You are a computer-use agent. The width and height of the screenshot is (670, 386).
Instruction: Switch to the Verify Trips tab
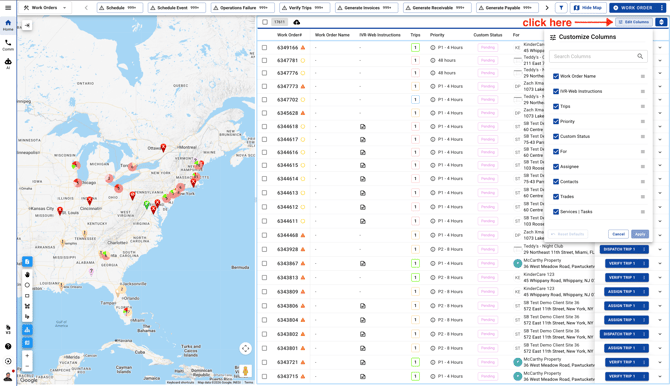click(304, 8)
